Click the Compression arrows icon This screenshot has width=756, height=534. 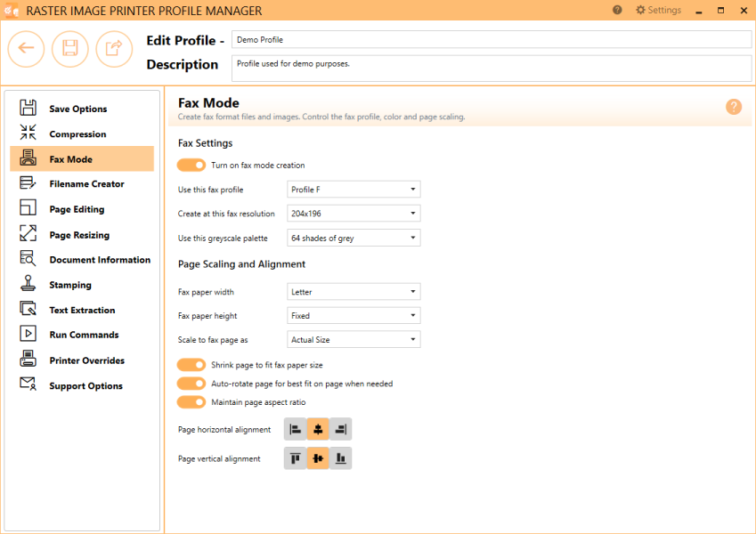tap(28, 132)
